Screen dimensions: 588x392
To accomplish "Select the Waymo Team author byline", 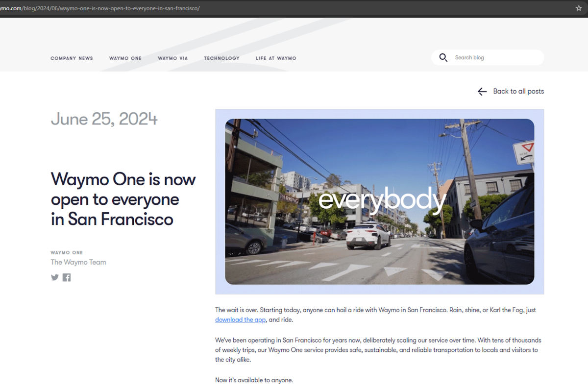I will coord(78,262).
